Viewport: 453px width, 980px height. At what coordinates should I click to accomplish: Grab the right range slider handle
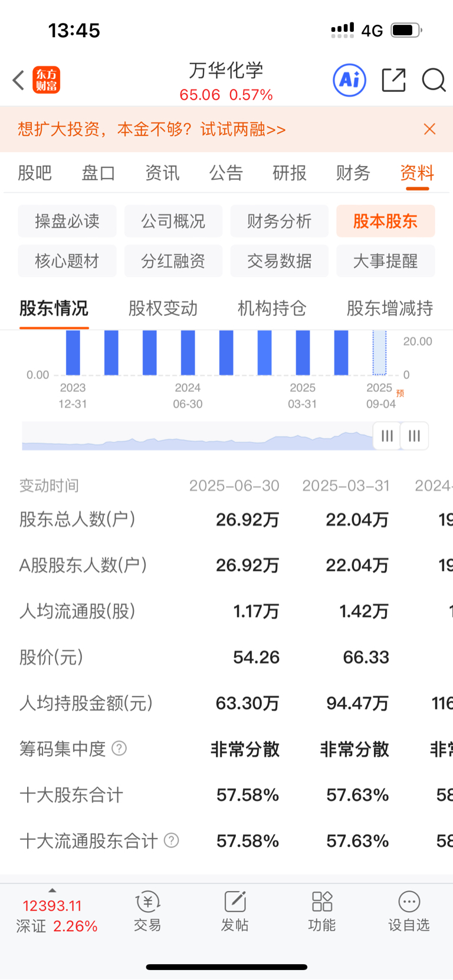(x=415, y=436)
